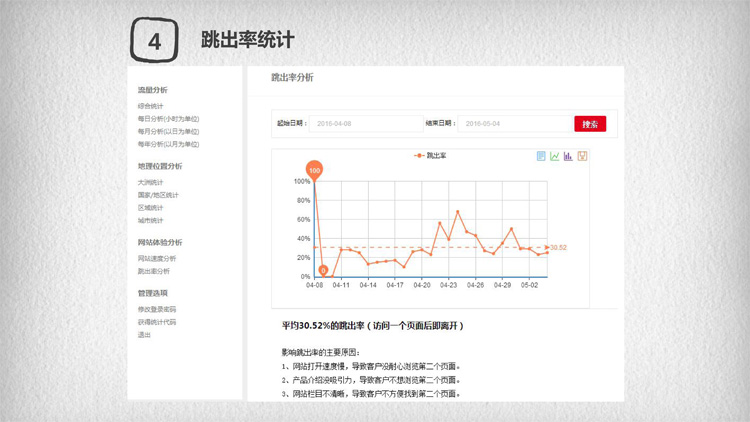Click 修改登录密码 link
This screenshot has height=422, width=750.
(x=157, y=310)
